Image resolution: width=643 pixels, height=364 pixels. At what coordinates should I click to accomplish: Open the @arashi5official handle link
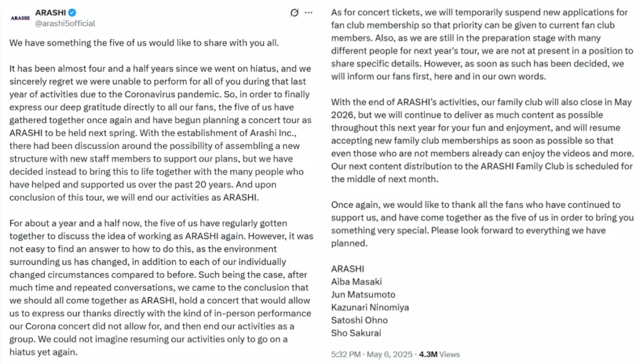point(65,23)
